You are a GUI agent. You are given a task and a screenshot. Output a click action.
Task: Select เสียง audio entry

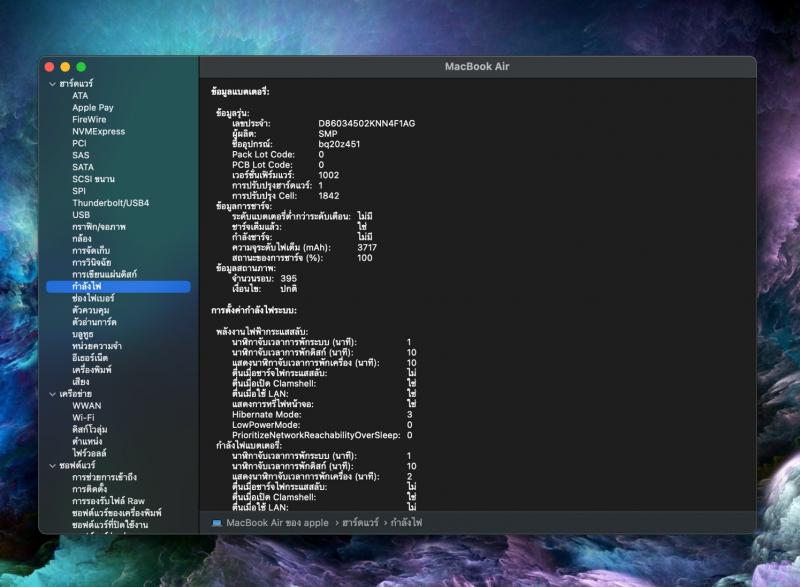click(81, 382)
